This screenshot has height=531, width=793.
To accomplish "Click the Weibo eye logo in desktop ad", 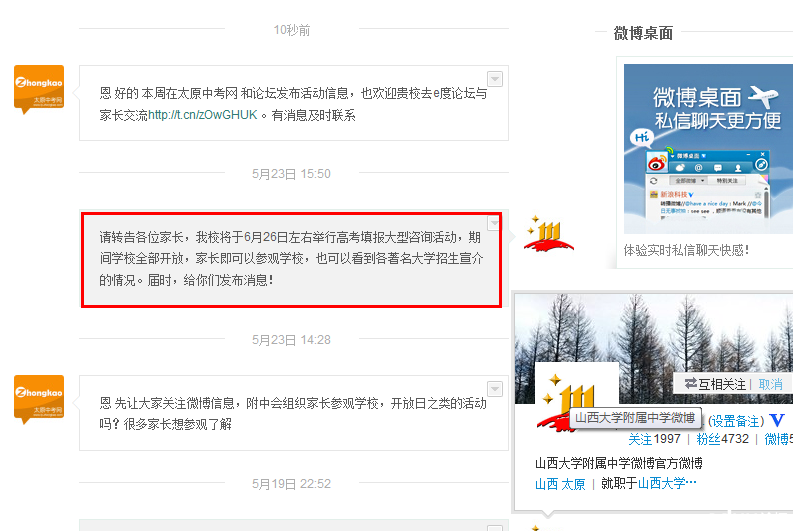I will pyautogui.click(x=657, y=163).
